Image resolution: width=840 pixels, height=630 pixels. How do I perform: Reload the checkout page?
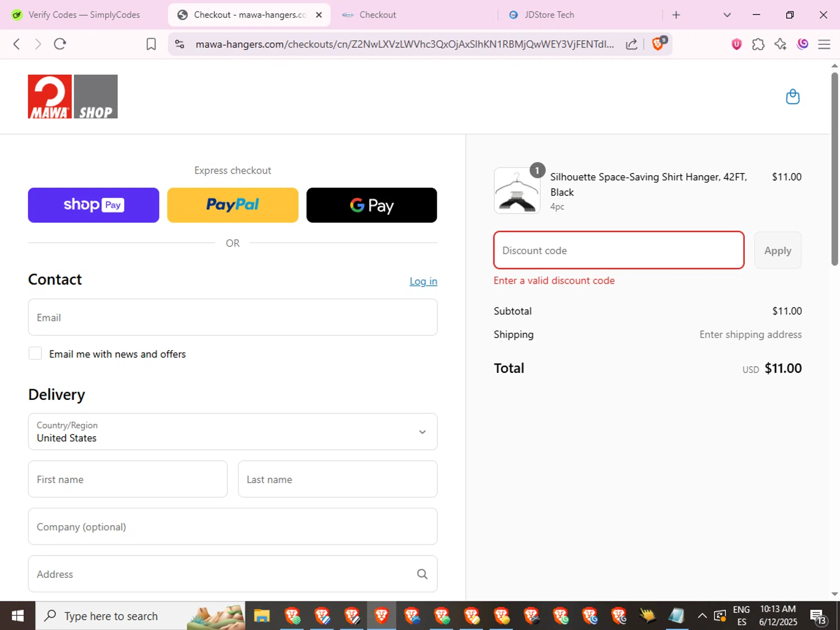click(x=60, y=44)
